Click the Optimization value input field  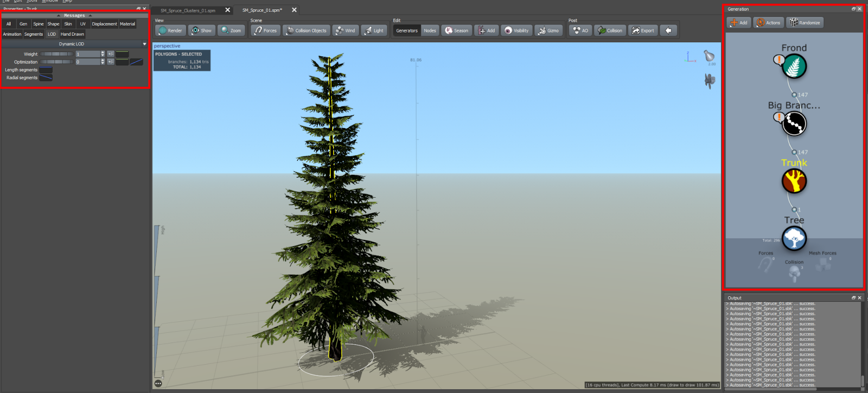[88, 62]
